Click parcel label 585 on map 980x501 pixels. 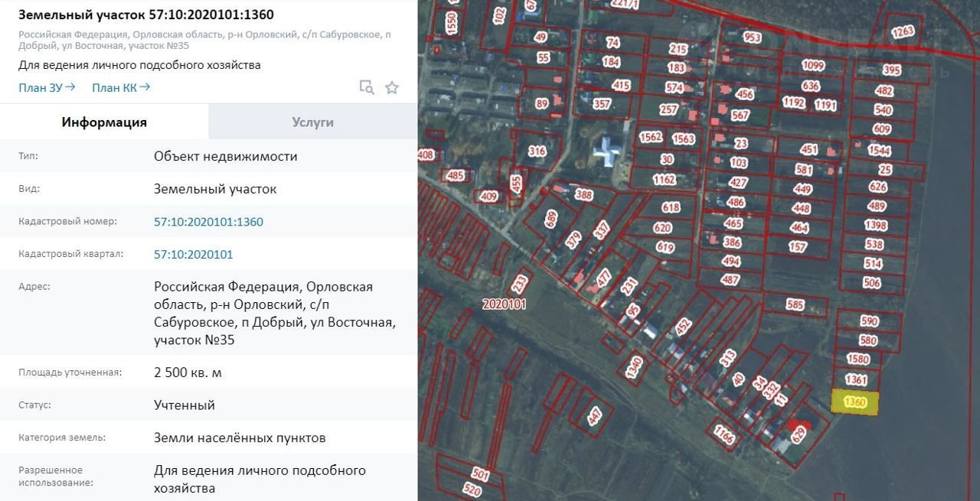point(795,304)
